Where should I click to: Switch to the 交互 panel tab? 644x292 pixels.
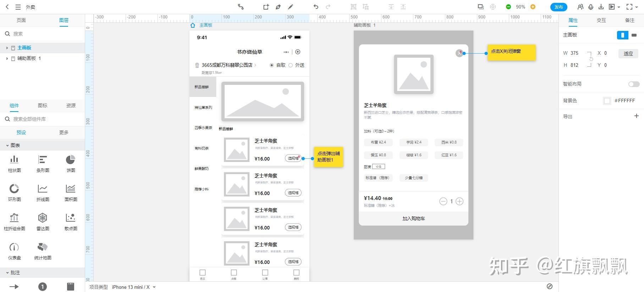point(601,20)
